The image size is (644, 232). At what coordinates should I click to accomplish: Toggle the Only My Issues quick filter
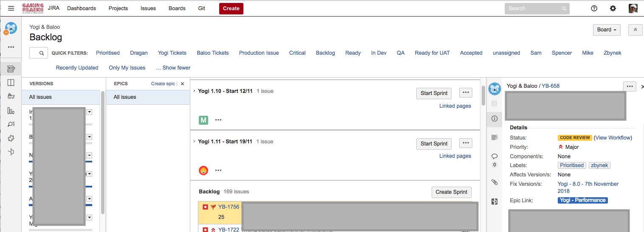tap(127, 68)
